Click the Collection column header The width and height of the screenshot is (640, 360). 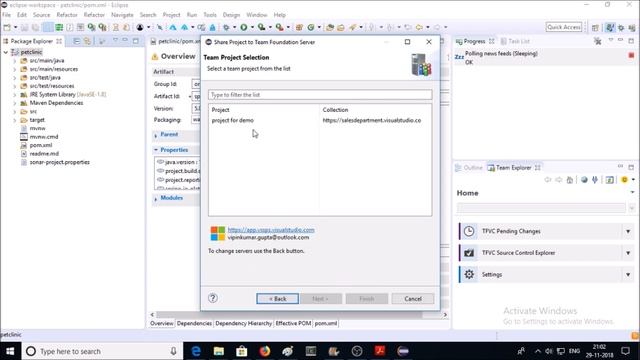[x=335, y=110]
